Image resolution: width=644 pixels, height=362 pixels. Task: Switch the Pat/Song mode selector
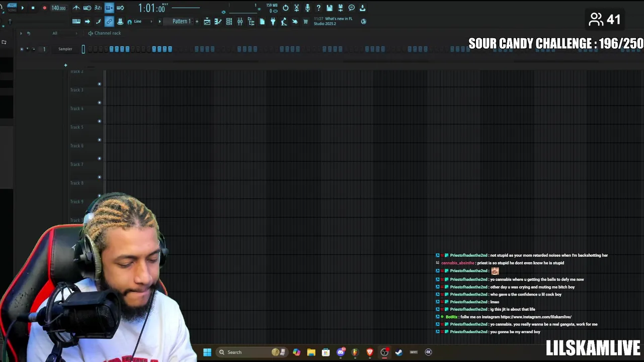12,8
